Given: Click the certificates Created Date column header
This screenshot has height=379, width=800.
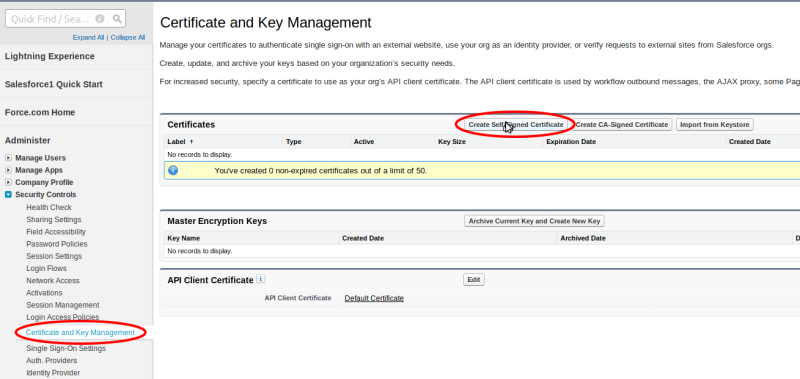Looking at the screenshot, I should tap(749, 142).
